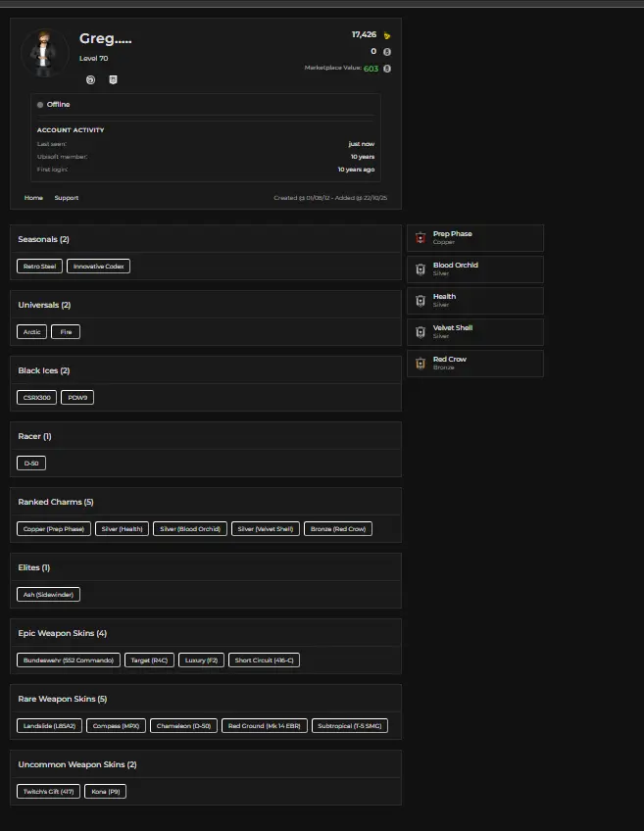Select the Red Ground (Mk 14 EBR) tag
644x831 pixels.
coord(265,726)
